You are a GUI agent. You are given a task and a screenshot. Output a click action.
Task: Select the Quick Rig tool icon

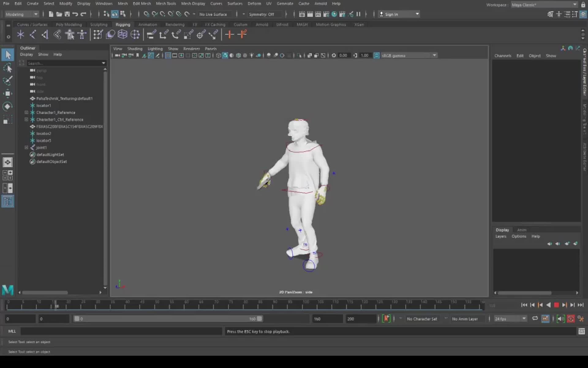click(x=70, y=34)
